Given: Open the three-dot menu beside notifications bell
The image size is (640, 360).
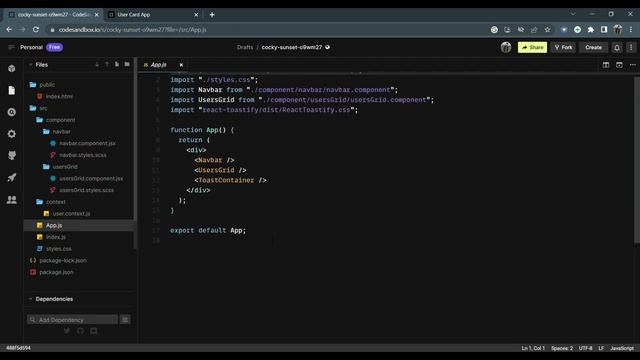Looking at the screenshot, I should pyautogui.click(x=631, y=48).
